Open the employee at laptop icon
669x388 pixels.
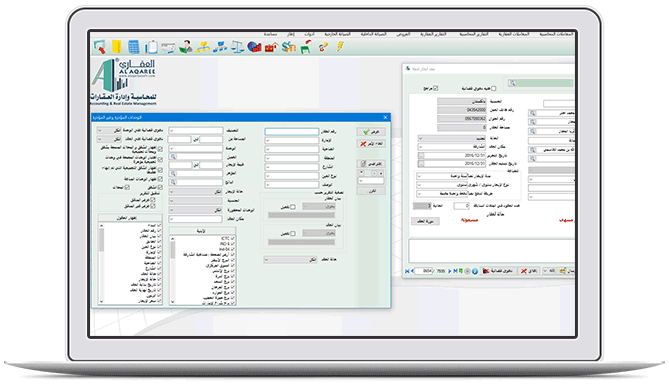[186, 47]
